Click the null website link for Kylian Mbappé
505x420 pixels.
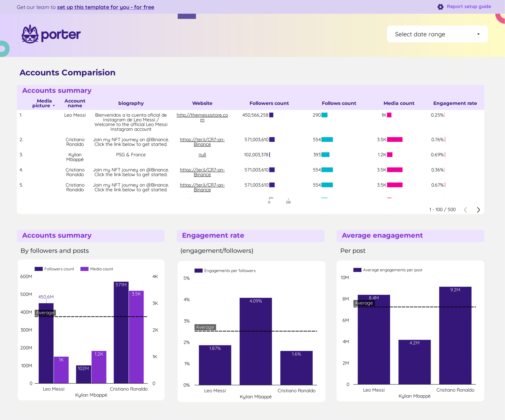coord(202,155)
